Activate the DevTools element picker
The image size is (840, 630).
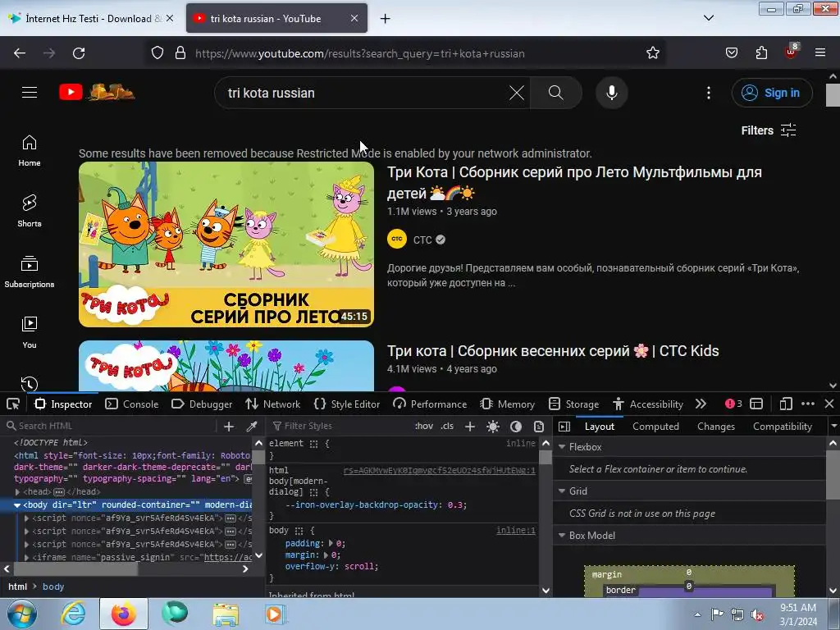13,404
